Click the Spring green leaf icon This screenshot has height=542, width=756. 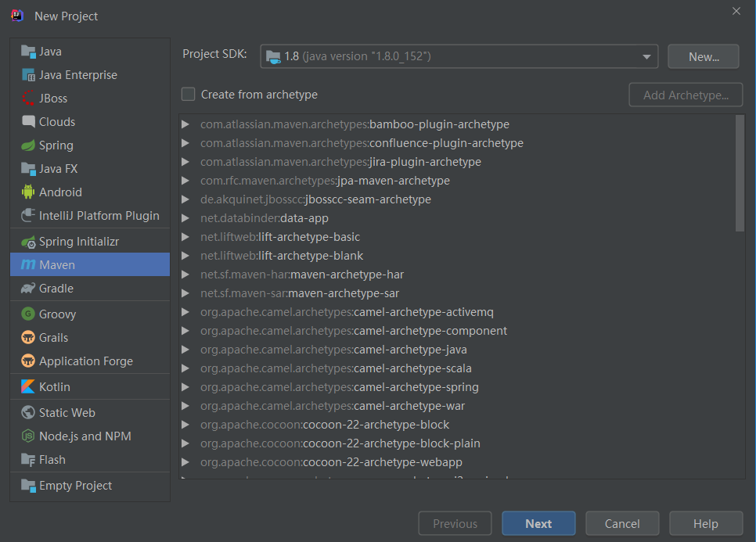[x=28, y=145]
